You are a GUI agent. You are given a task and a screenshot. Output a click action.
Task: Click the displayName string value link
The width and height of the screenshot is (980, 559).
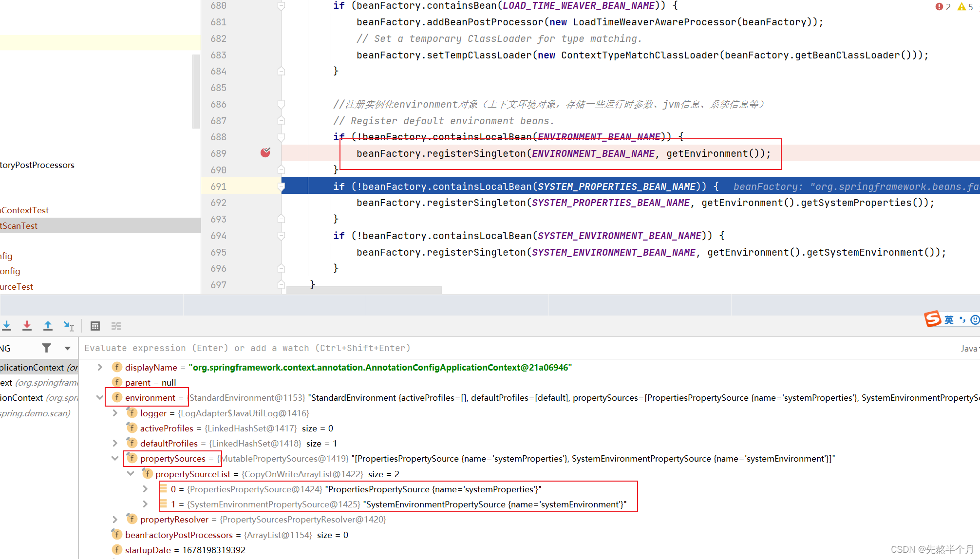[x=380, y=367]
